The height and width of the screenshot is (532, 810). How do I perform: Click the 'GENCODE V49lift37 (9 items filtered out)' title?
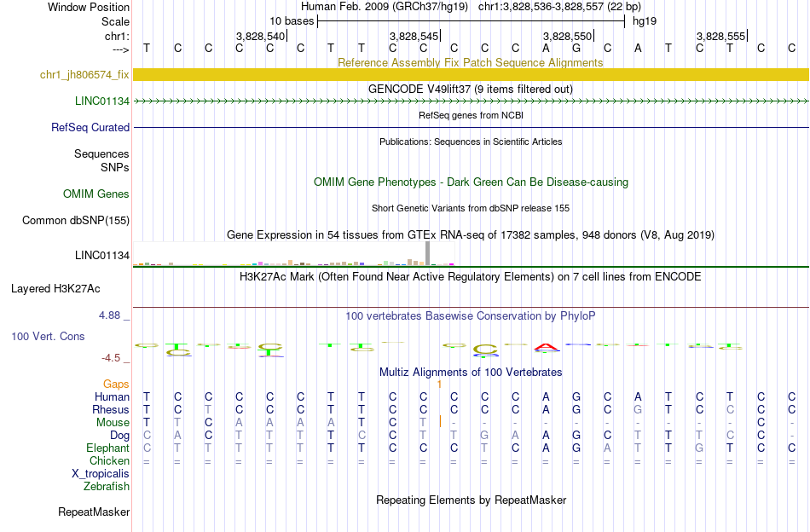point(470,89)
